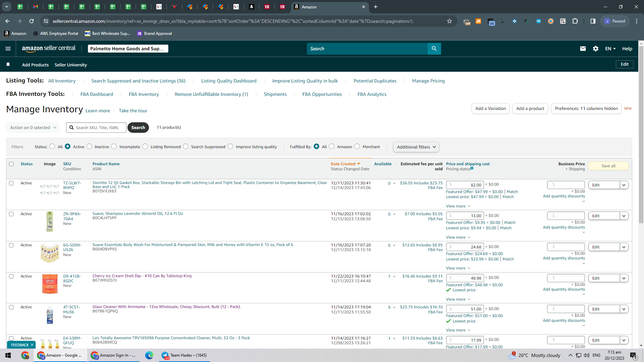Select Fulfilled By Amazon radio

click(332, 146)
